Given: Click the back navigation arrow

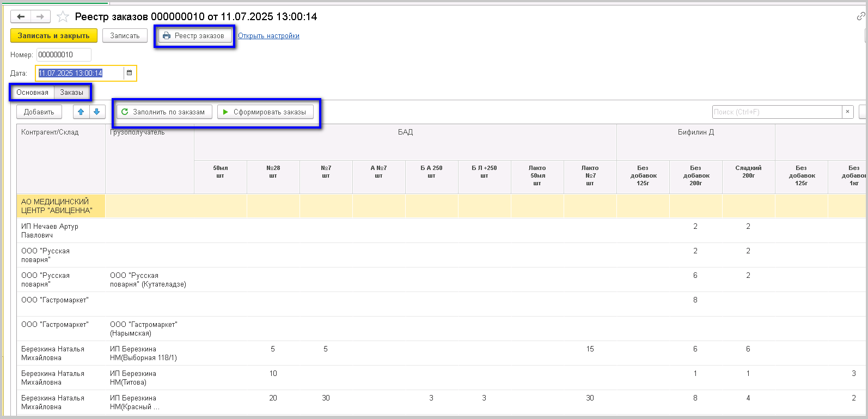Looking at the screenshot, I should 21,17.
